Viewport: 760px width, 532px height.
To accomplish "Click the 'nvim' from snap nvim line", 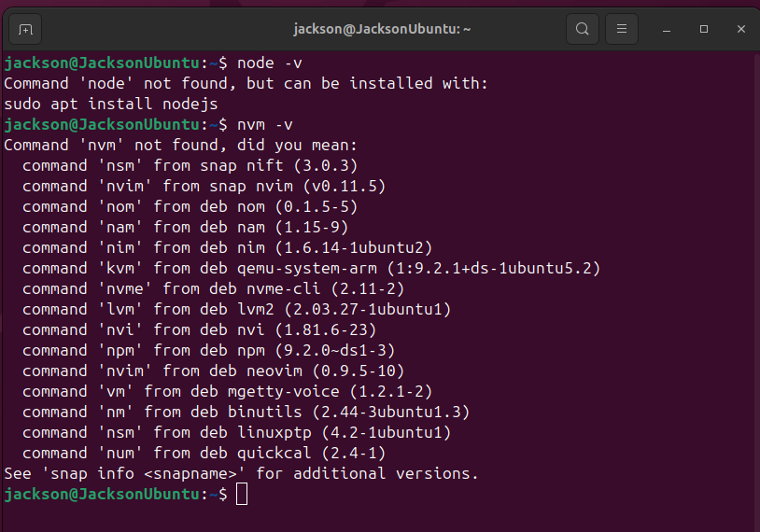I will click(x=204, y=186).
